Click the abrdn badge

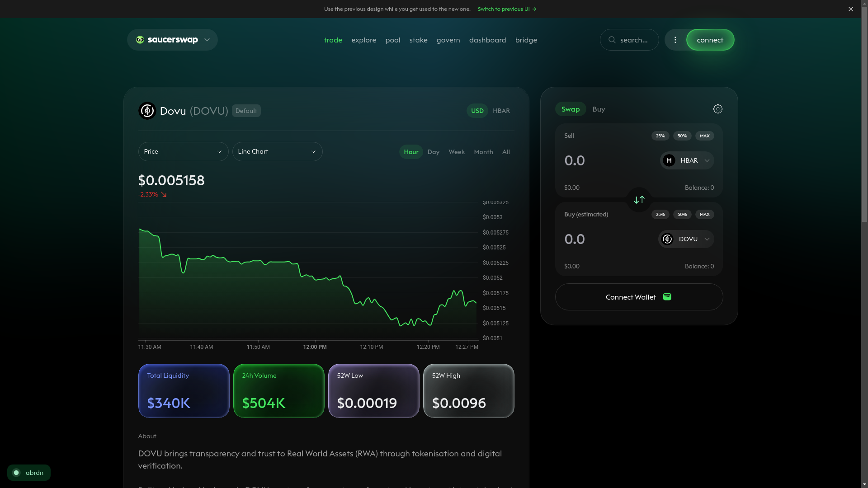click(29, 473)
